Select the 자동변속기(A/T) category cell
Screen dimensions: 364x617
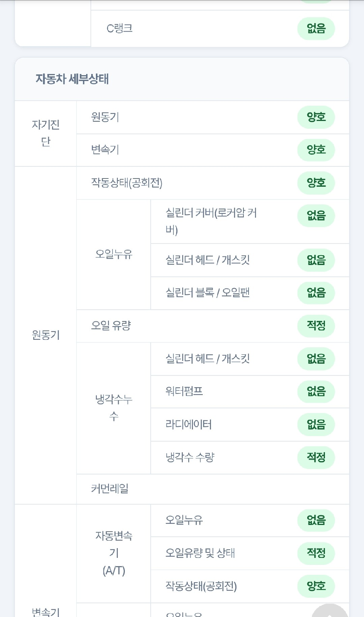tap(114, 553)
